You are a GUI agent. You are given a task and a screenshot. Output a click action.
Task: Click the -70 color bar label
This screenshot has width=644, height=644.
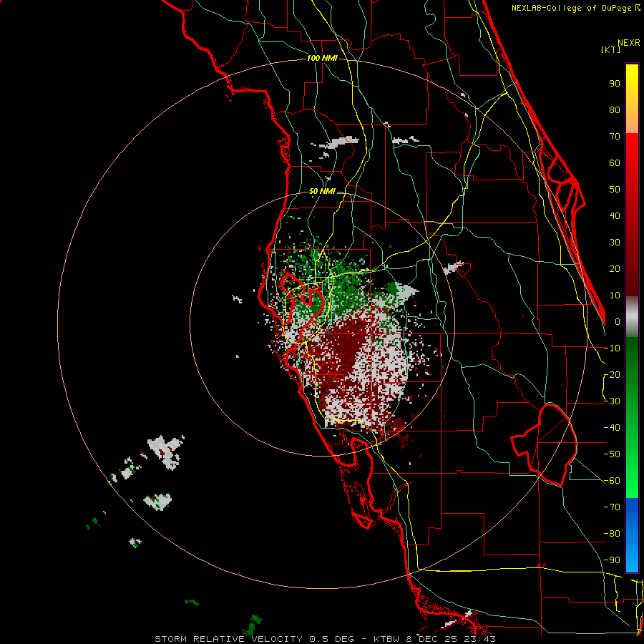pyautogui.click(x=612, y=507)
